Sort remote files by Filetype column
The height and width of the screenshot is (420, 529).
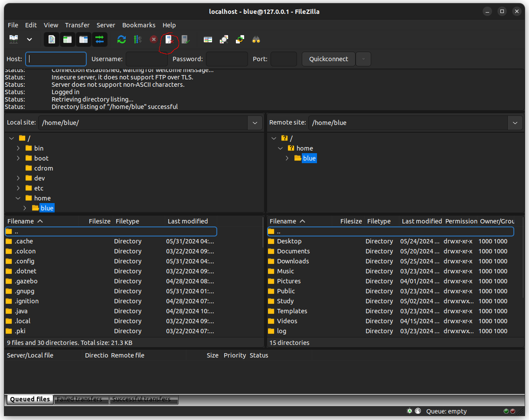click(x=382, y=221)
